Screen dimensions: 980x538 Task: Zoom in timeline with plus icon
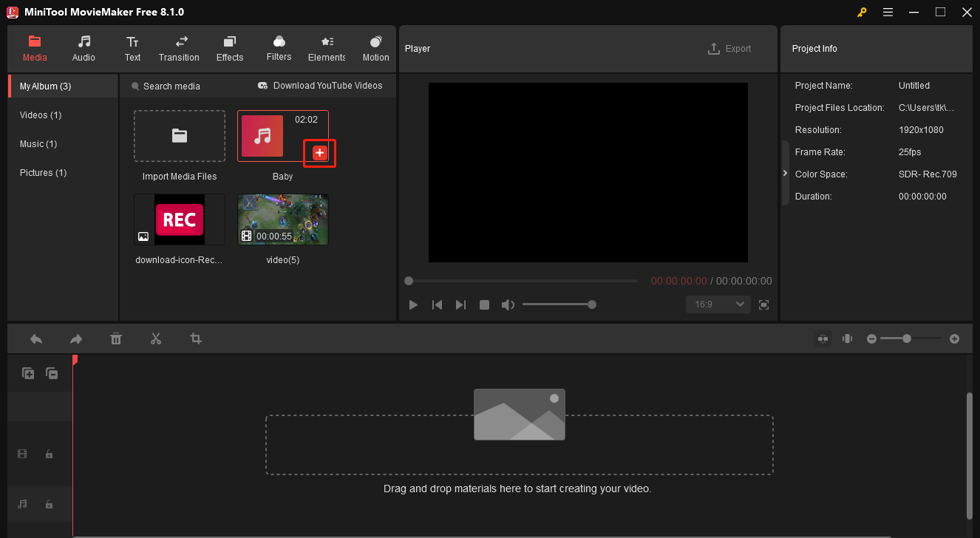click(x=954, y=338)
